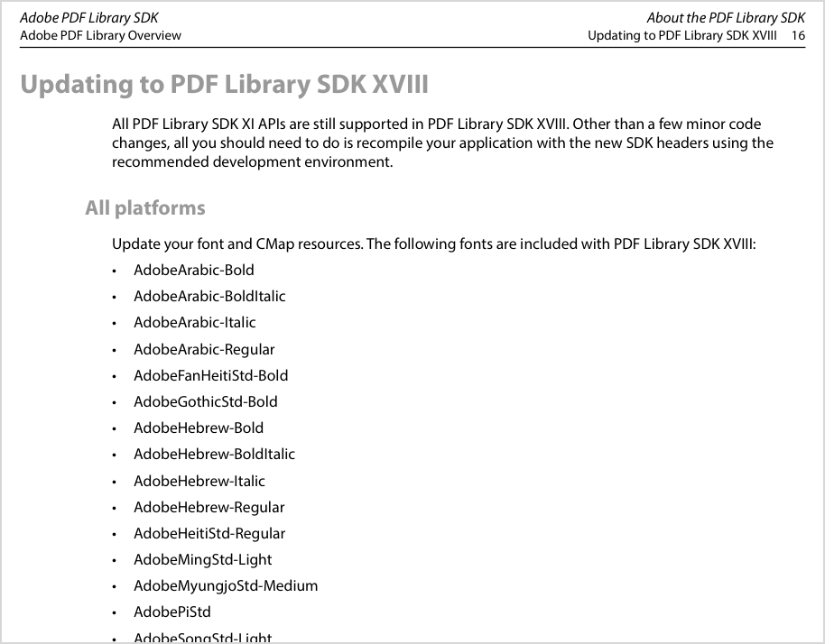Click the AdobeHebrew-Italic list item
This screenshot has width=825, height=644.
click(199, 481)
